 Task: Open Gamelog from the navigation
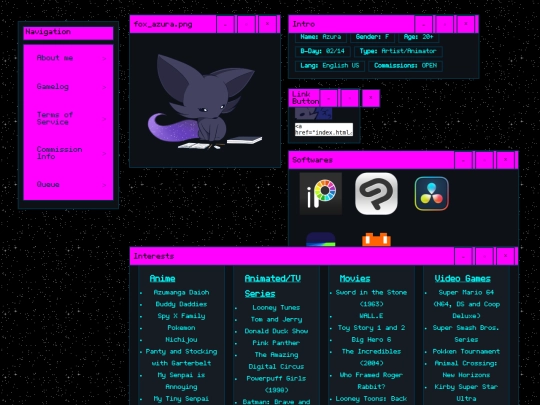pos(53,86)
